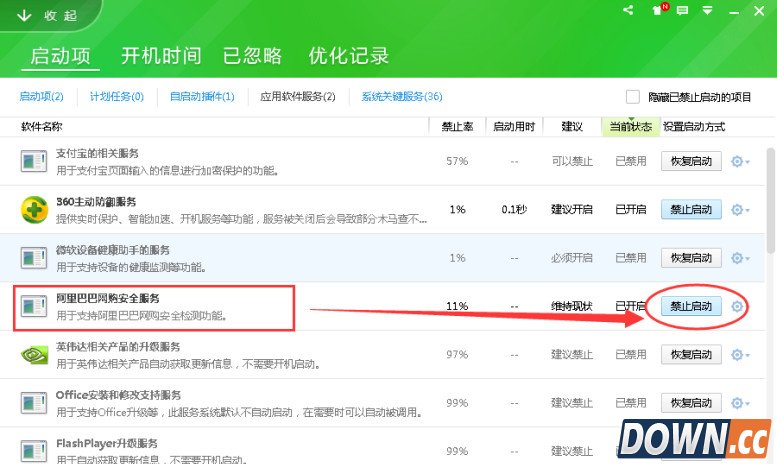Click 恢复启动 for 支付宝的相关服务
Screen dimensions: 777x464
(x=691, y=161)
